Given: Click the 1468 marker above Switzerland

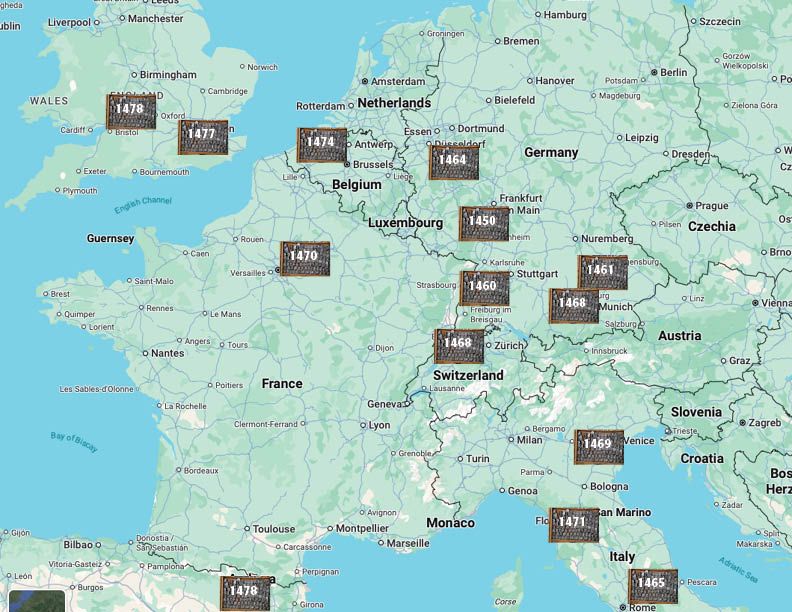Looking at the screenshot, I should (459, 346).
